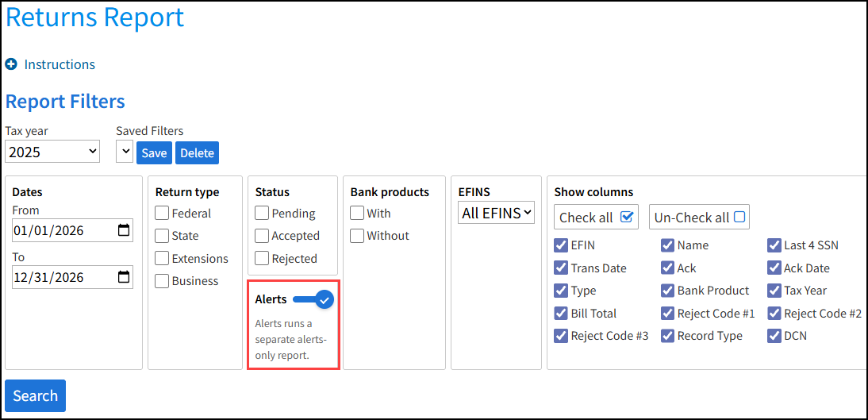Open the From date calendar picker icon

click(123, 231)
